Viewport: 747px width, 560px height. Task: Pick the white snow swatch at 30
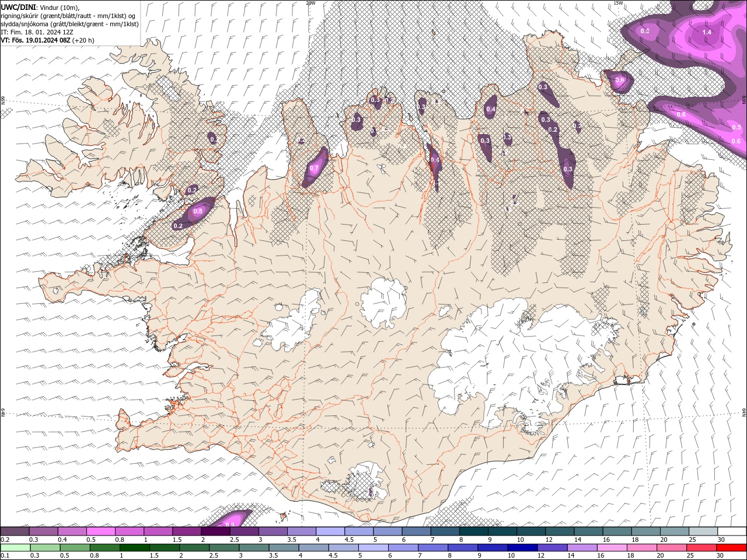pos(731,531)
